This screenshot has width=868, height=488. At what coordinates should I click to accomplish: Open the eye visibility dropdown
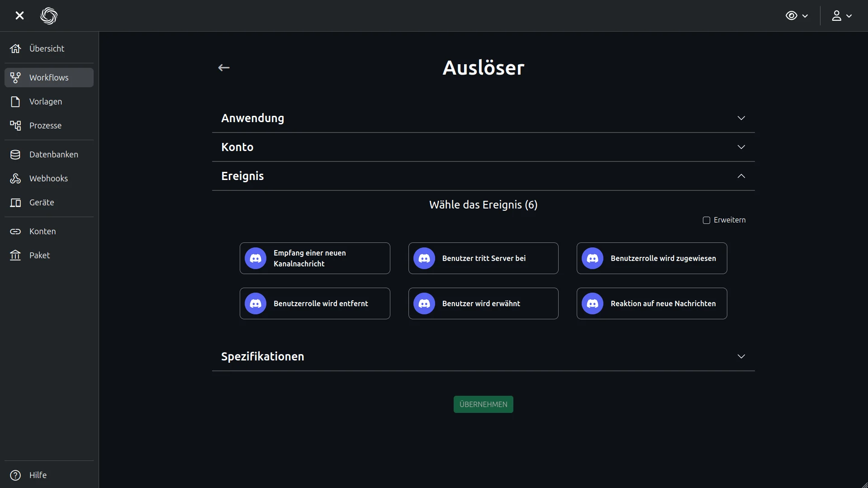click(x=797, y=16)
